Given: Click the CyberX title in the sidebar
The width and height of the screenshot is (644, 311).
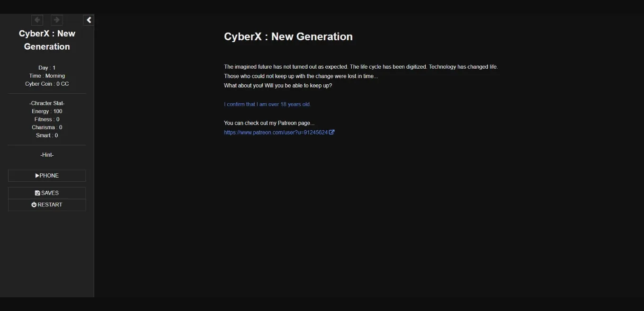Looking at the screenshot, I should click(x=47, y=40).
